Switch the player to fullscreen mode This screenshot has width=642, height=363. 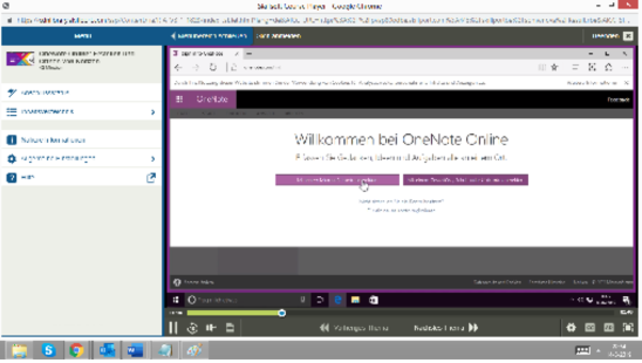click(x=628, y=327)
